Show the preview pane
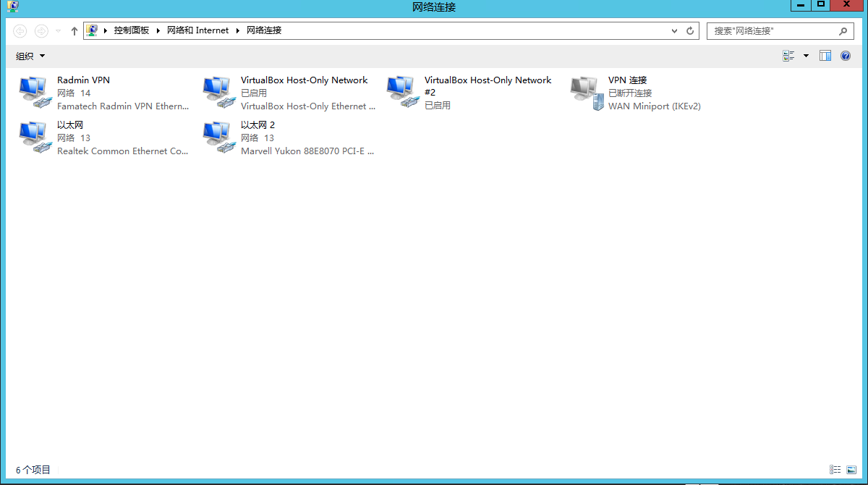Viewport: 868px width, 485px height. [x=825, y=56]
